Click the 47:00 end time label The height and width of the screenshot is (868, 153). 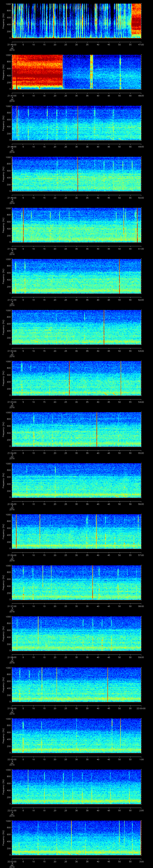tap(141, 44)
